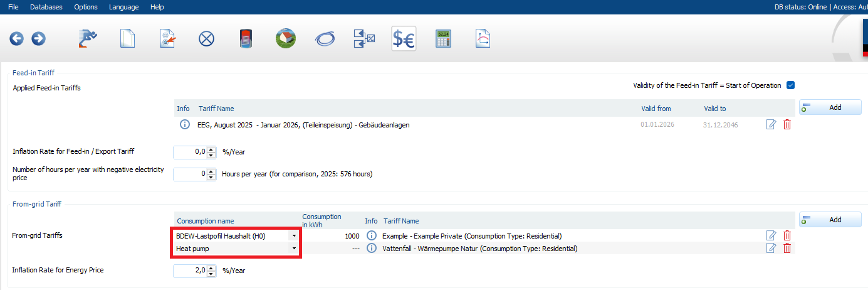Add a new feed-in tariff
The height and width of the screenshot is (290, 868).
[x=830, y=107]
